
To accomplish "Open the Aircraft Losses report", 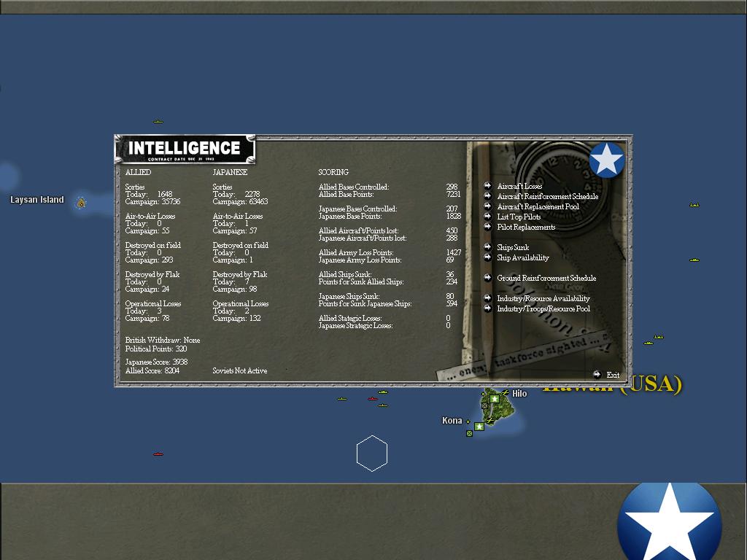I will pos(519,186).
